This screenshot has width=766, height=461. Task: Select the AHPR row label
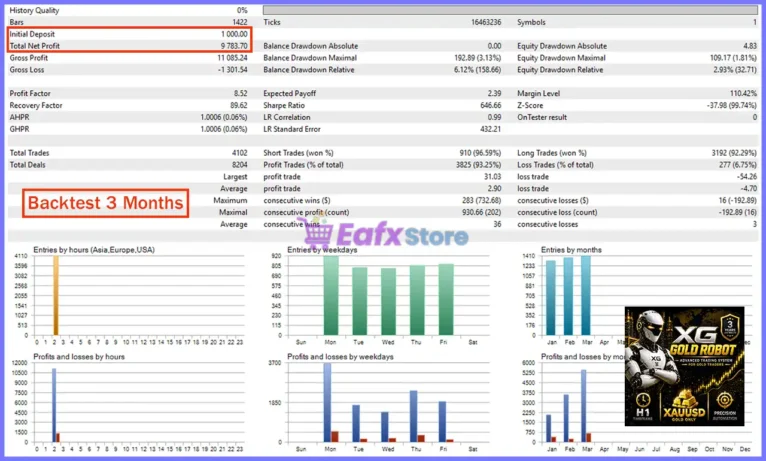20,117
